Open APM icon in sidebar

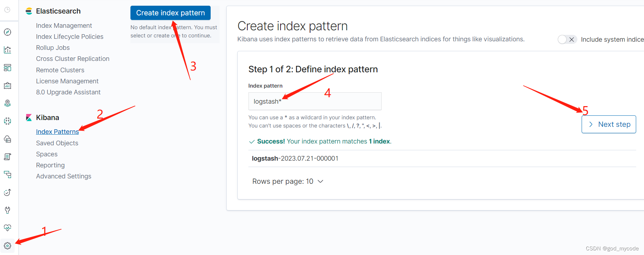click(x=7, y=175)
